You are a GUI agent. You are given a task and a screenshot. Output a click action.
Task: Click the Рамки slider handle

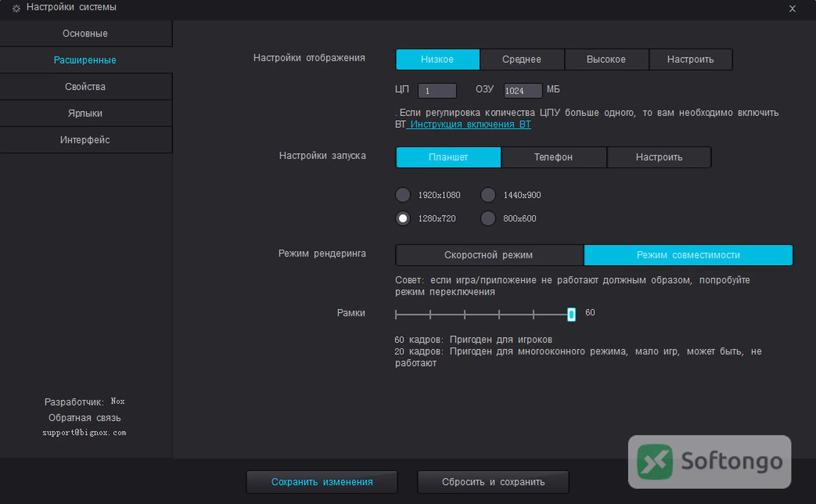point(572,314)
